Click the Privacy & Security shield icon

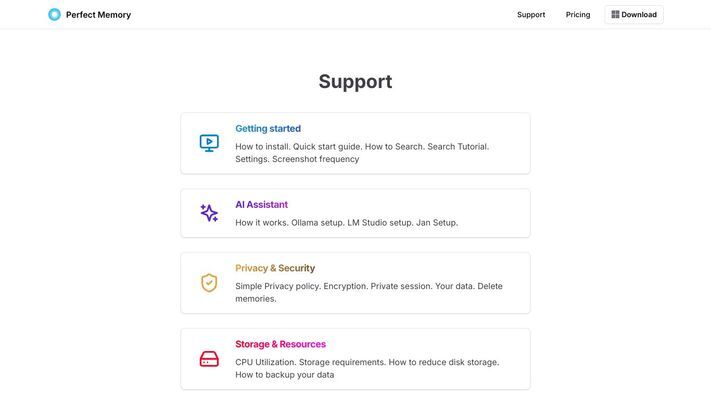click(x=209, y=283)
